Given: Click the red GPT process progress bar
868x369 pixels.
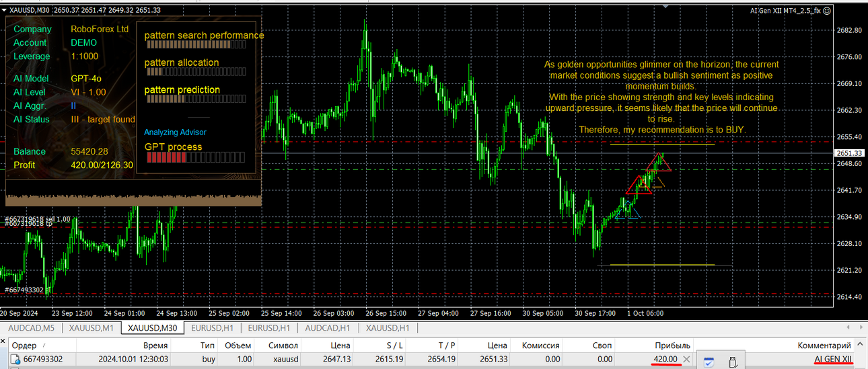Looking at the screenshot, I should click(x=196, y=158).
